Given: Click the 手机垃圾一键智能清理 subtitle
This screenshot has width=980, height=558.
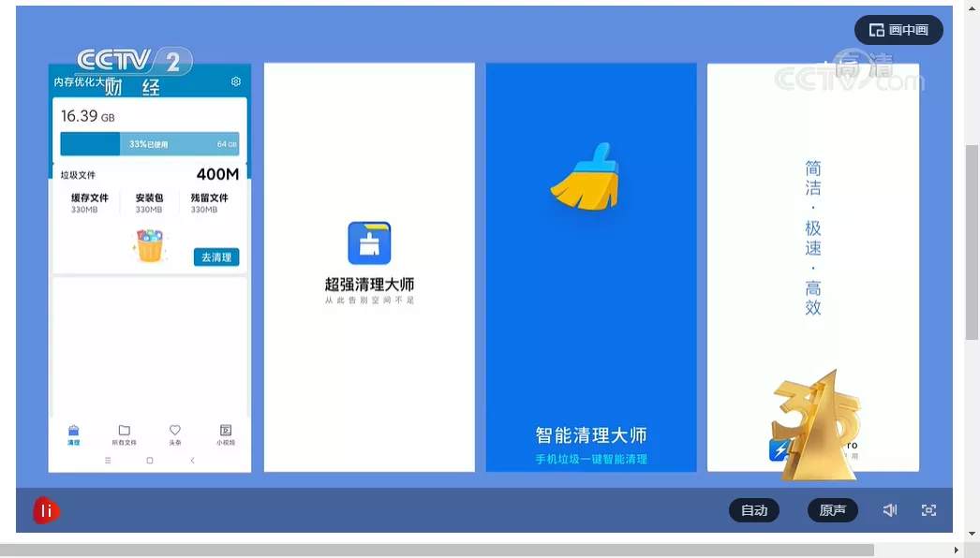Looking at the screenshot, I should point(591,460).
